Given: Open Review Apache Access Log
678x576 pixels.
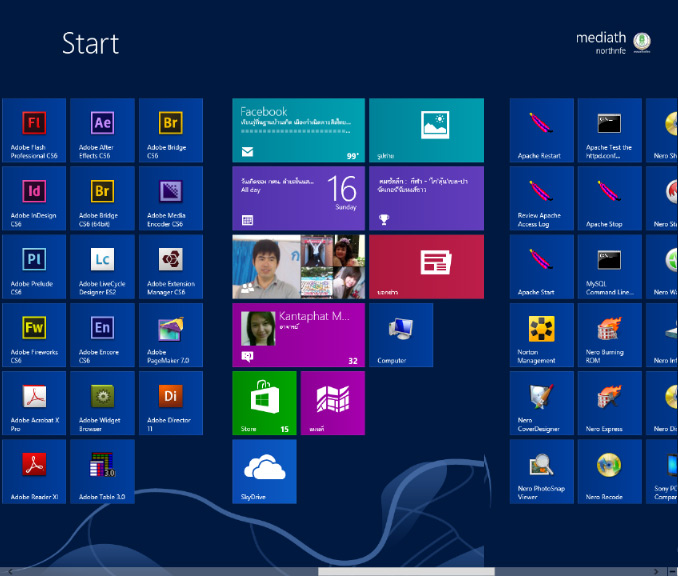Looking at the screenshot, I should (x=542, y=198).
